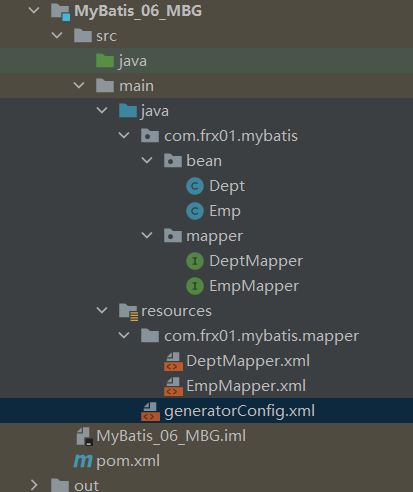
Task: Collapse the com.frx01.mybatis.mapper resources folder
Action: (124, 335)
